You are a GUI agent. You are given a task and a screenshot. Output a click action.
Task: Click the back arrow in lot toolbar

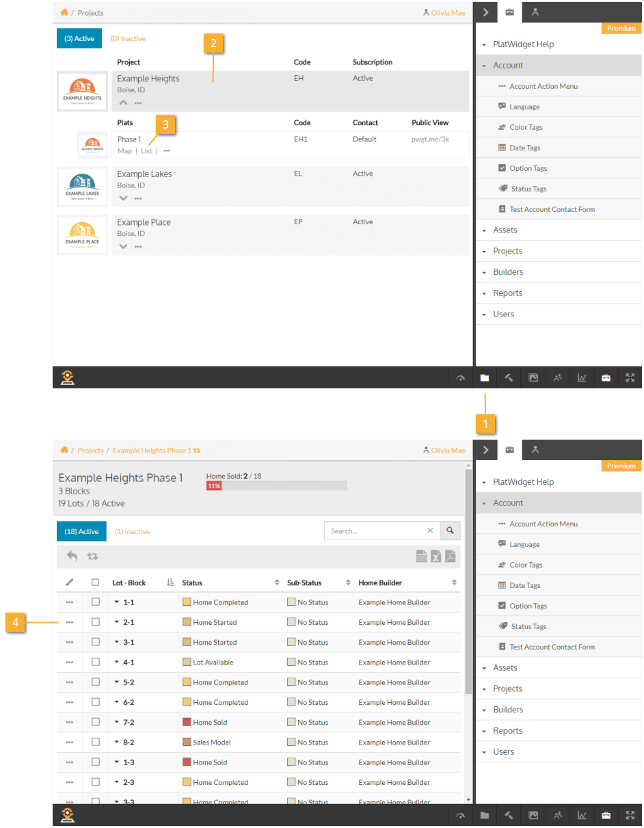pos(72,557)
